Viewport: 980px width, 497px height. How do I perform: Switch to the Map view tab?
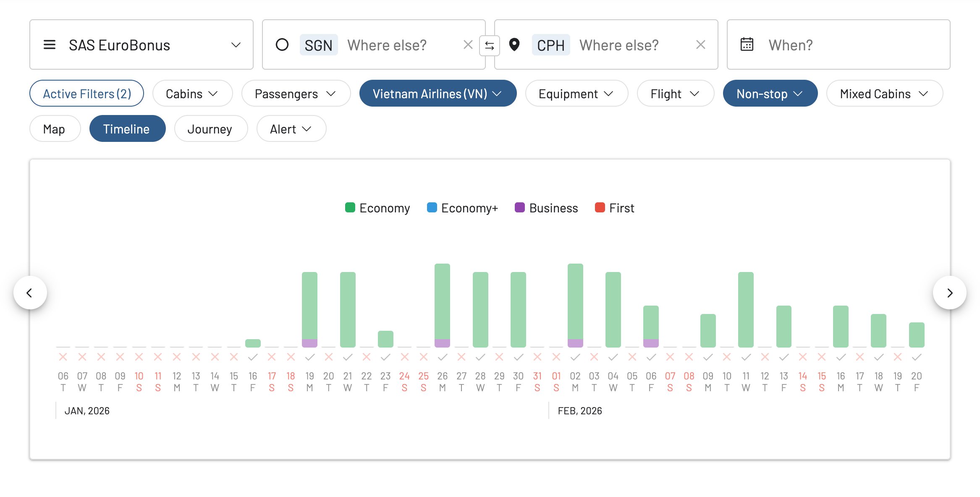[54, 129]
